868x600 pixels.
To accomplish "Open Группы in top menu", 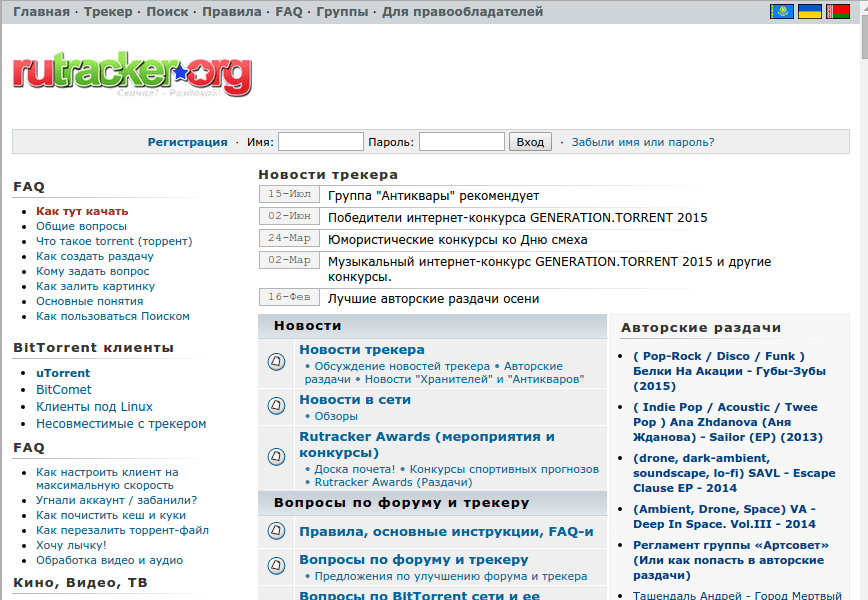I will (342, 12).
